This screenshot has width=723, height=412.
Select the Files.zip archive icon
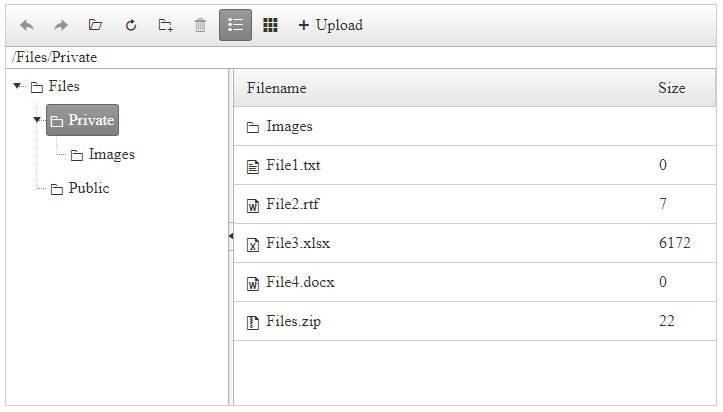[253, 321]
